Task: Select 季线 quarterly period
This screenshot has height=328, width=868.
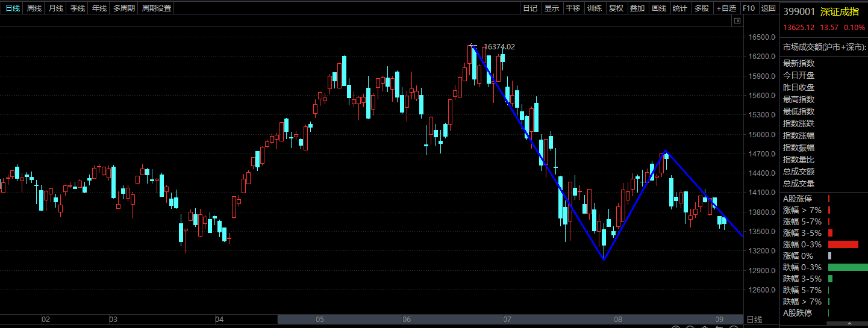Action: click(x=78, y=8)
